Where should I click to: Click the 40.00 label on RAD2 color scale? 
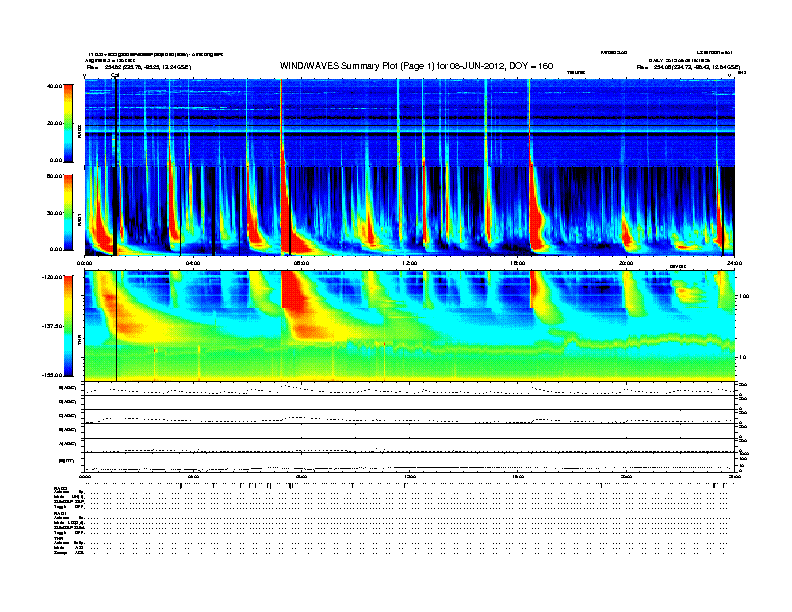(54, 86)
